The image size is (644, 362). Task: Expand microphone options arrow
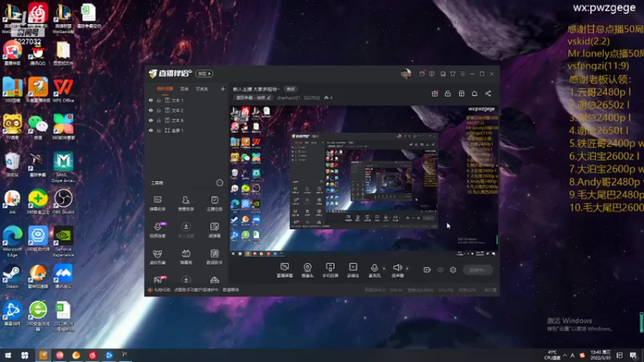tap(384, 269)
